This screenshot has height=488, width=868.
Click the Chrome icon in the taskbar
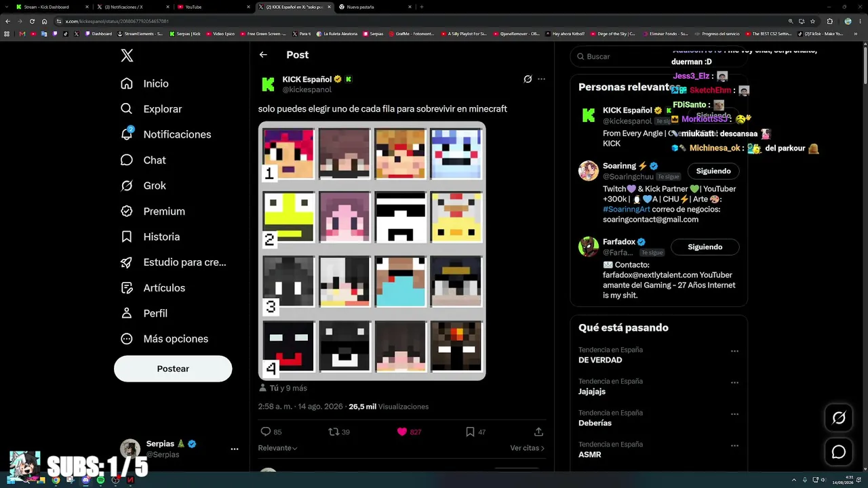point(56,481)
